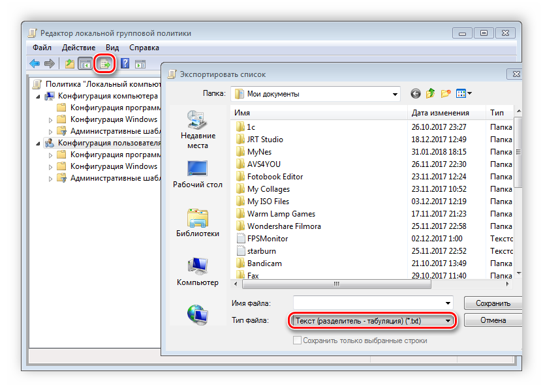Open the Вид menu
The image size is (543, 392).
(x=112, y=48)
